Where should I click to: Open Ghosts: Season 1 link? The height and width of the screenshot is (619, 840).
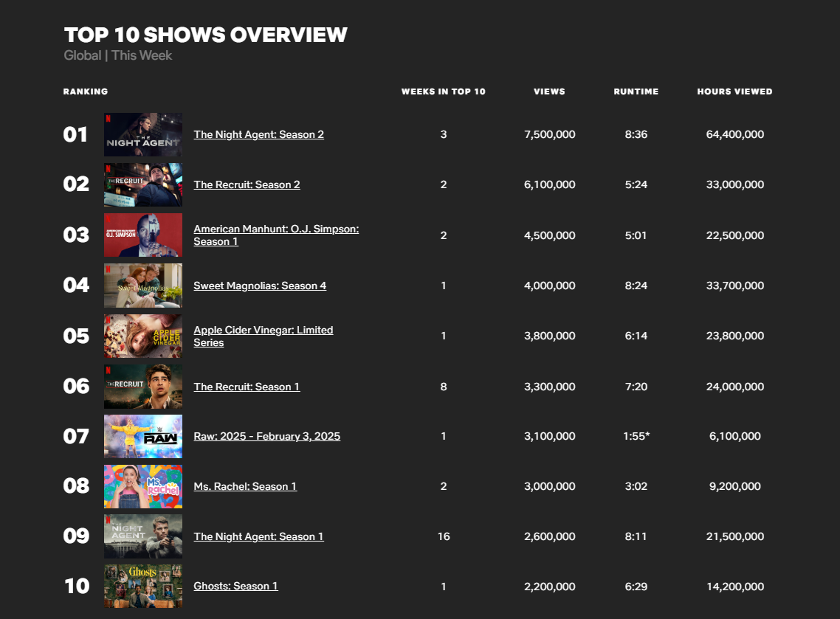(x=235, y=587)
